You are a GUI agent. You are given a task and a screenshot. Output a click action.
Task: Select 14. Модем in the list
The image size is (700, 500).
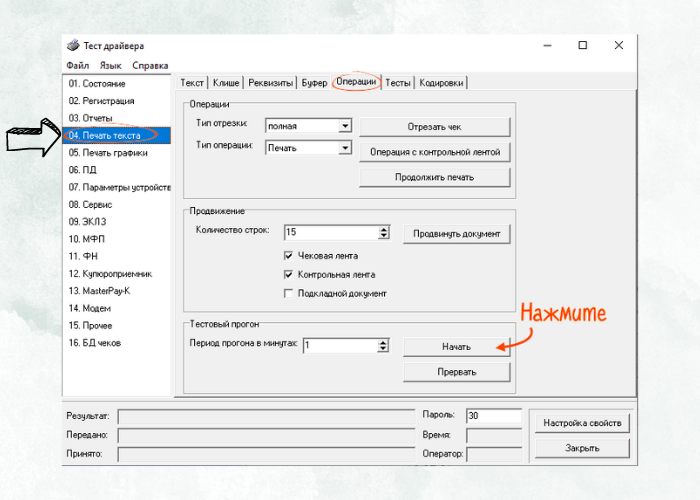[x=117, y=308]
